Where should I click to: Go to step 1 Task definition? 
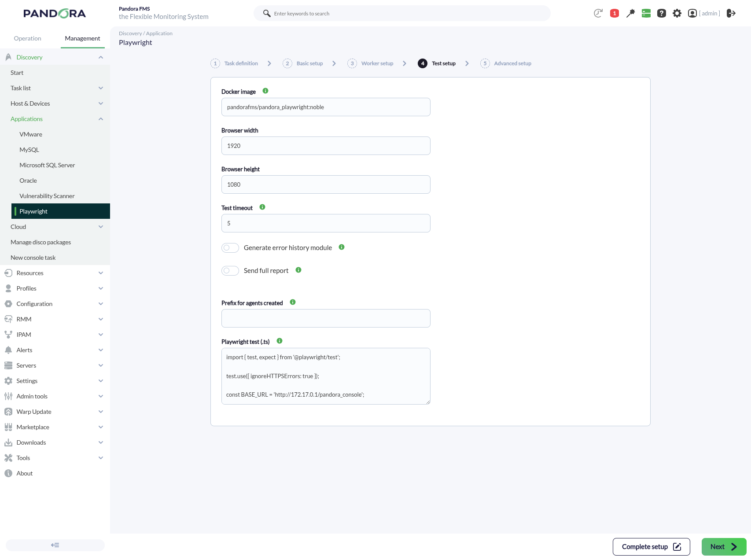[x=234, y=63]
